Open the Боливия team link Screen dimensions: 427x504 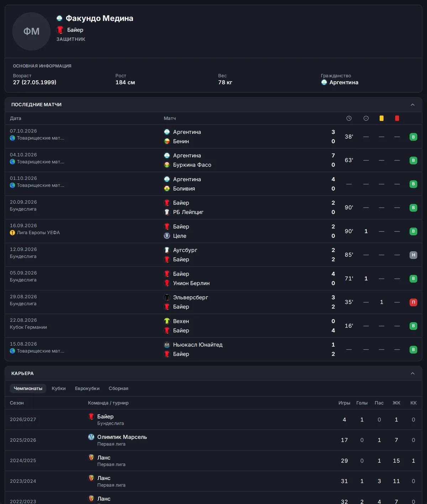tap(184, 189)
